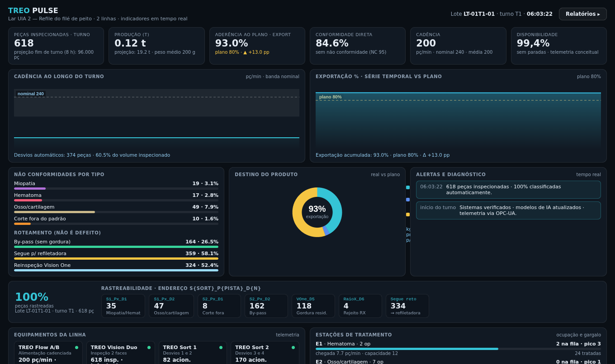The height and width of the screenshot is (364, 615).
Task: Select the Disponibilidade 99,4% value
Action: tap(533, 43)
